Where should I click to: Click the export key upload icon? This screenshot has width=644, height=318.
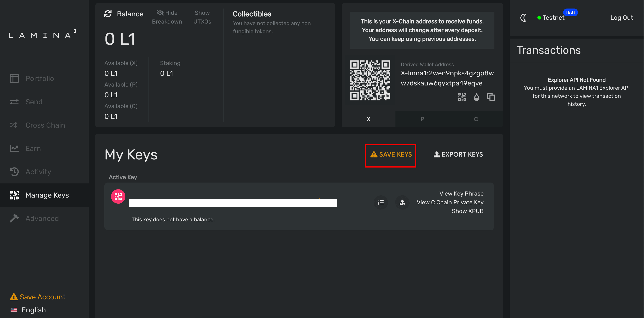click(x=402, y=202)
